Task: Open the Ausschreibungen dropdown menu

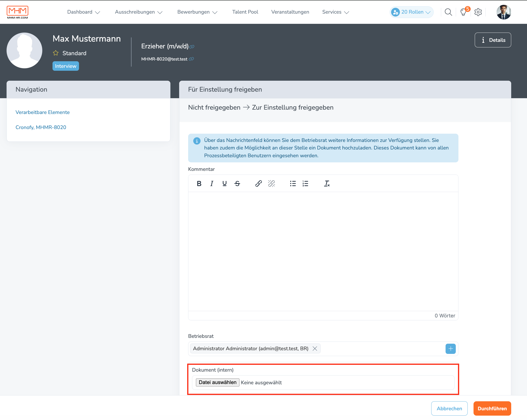Action: tap(139, 12)
